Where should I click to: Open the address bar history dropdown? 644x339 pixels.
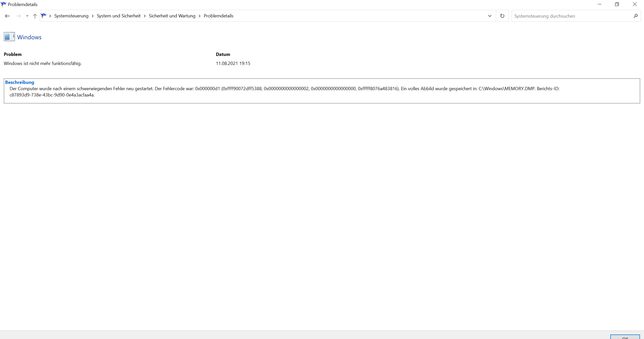[490, 16]
